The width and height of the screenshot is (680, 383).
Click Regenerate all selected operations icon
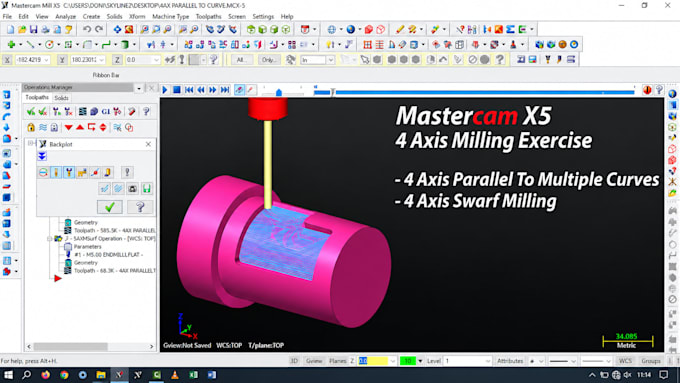pyautogui.click(x=57, y=112)
